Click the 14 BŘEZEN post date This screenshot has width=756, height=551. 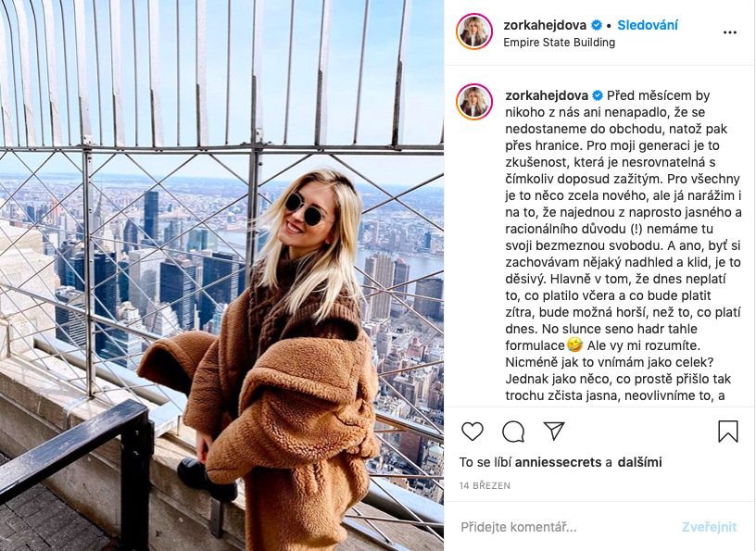(x=485, y=485)
